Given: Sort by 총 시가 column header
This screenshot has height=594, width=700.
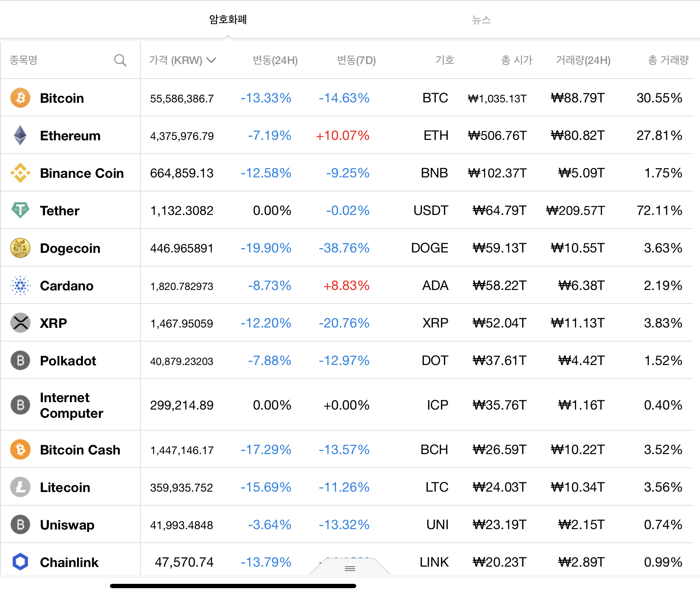Looking at the screenshot, I should coord(517,60).
